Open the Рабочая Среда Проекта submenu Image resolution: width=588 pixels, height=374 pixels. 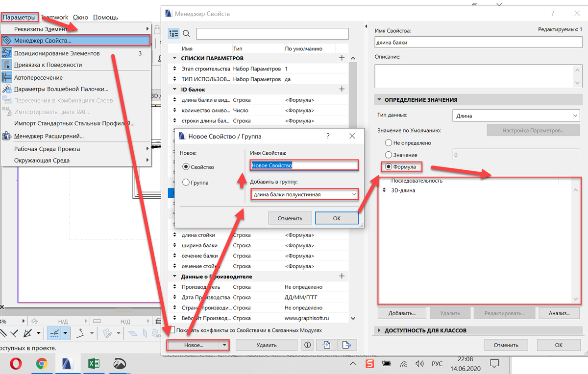tap(76, 149)
